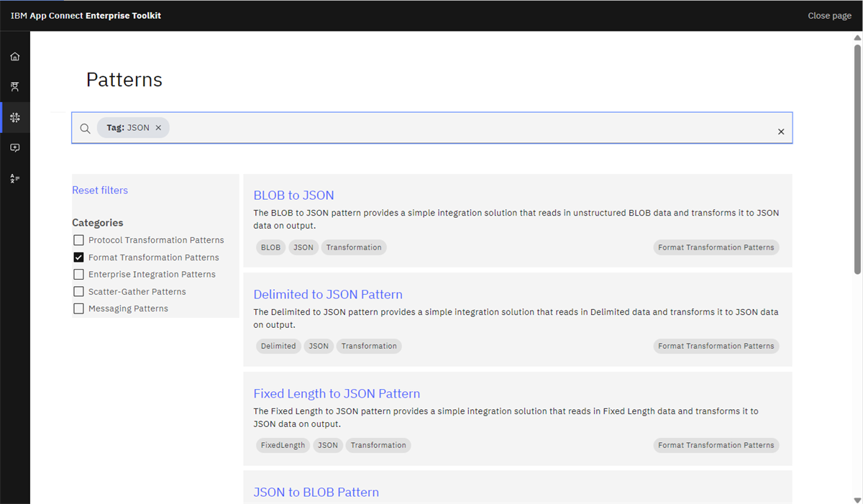Select the Delimited tag under Delimited to JSON
The height and width of the screenshot is (504, 863).
pos(278,346)
